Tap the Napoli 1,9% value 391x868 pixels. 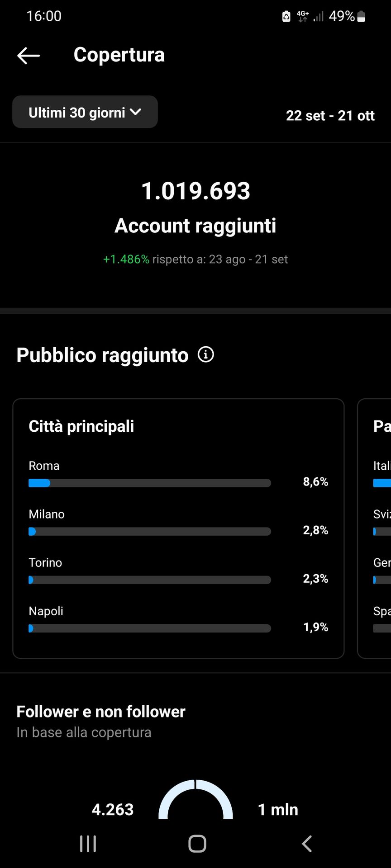315,627
